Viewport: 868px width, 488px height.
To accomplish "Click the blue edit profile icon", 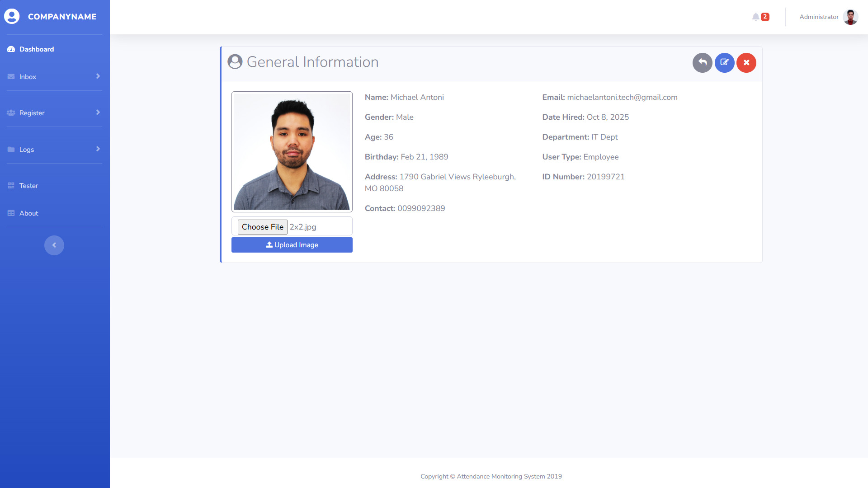I will pos(724,63).
